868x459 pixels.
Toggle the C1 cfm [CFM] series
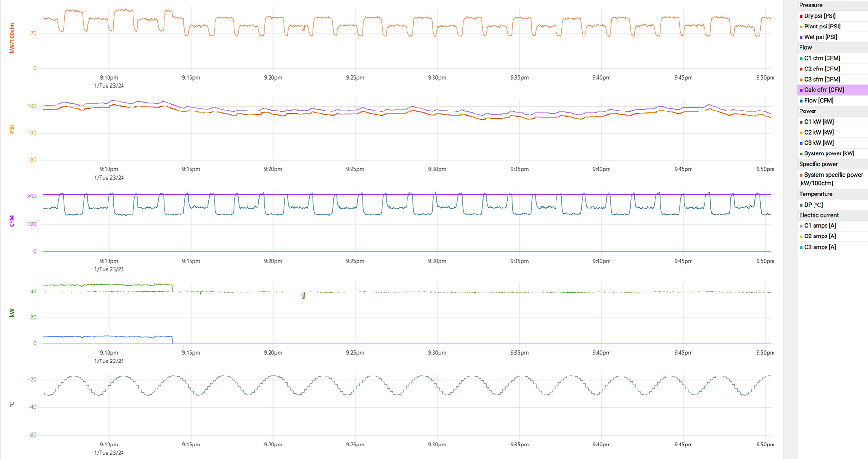[x=832, y=58]
